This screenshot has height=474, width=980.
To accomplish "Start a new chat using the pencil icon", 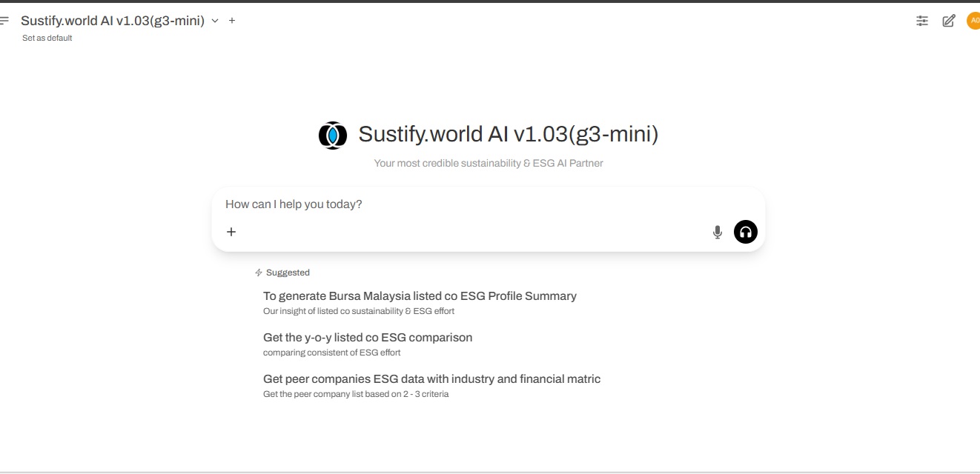I will [x=948, y=20].
